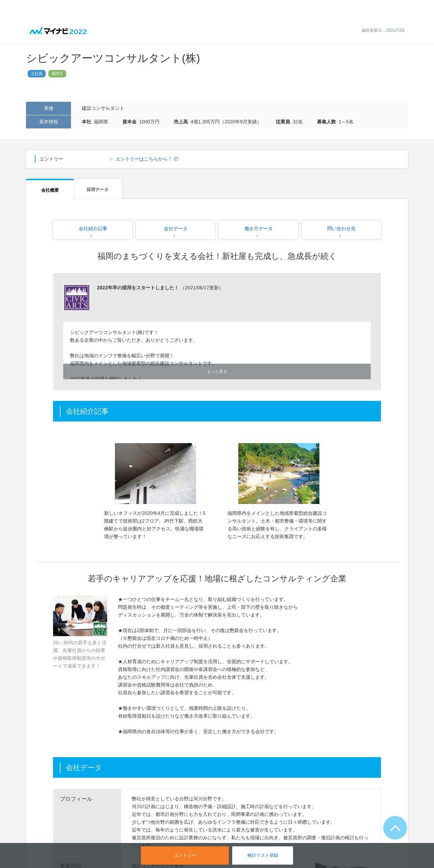Click the 従業員 32名 entry

pyautogui.click(x=289, y=122)
